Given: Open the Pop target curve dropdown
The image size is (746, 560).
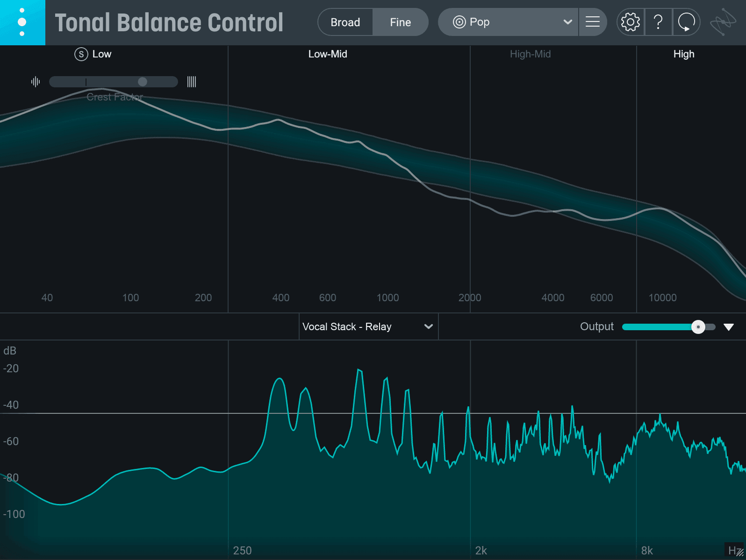Looking at the screenshot, I should pyautogui.click(x=508, y=22).
